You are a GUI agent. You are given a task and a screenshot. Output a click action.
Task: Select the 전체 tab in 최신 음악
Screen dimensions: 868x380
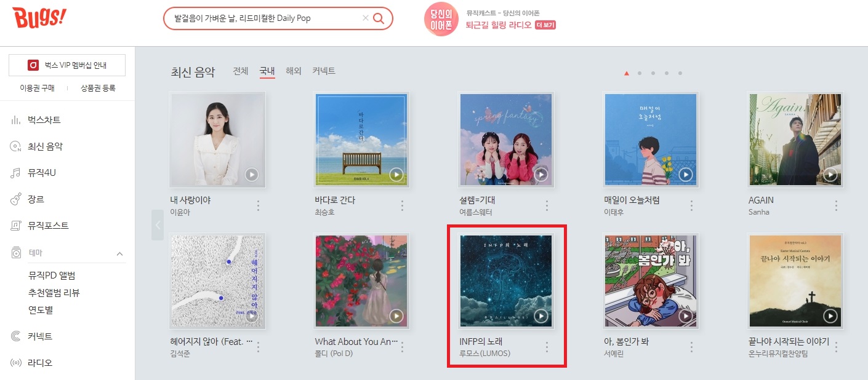point(241,71)
